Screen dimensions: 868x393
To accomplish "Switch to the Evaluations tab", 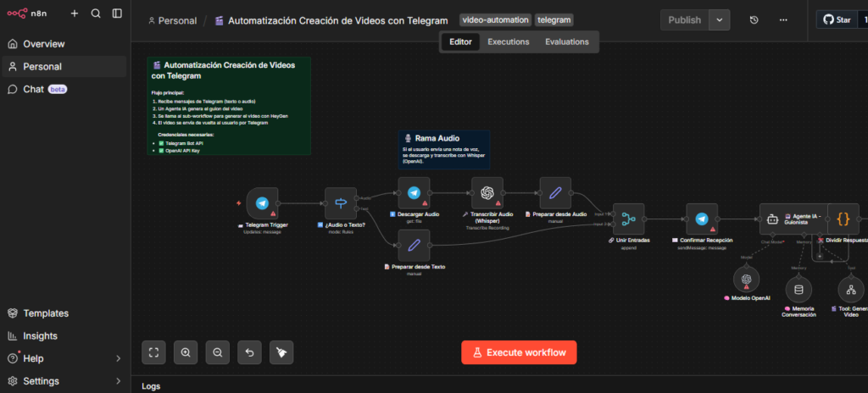I will pyautogui.click(x=567, y=42).
